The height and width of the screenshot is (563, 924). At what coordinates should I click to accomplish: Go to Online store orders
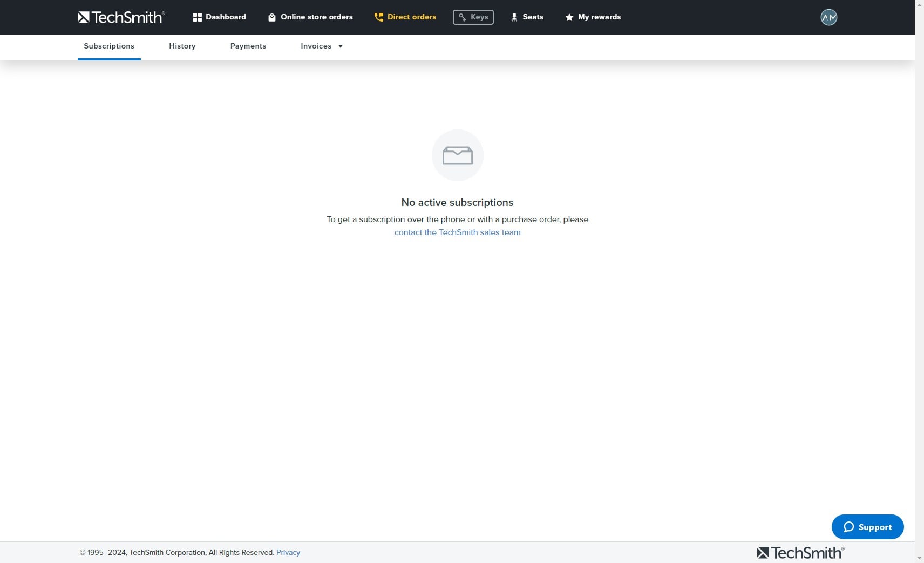tap(310, 17)
